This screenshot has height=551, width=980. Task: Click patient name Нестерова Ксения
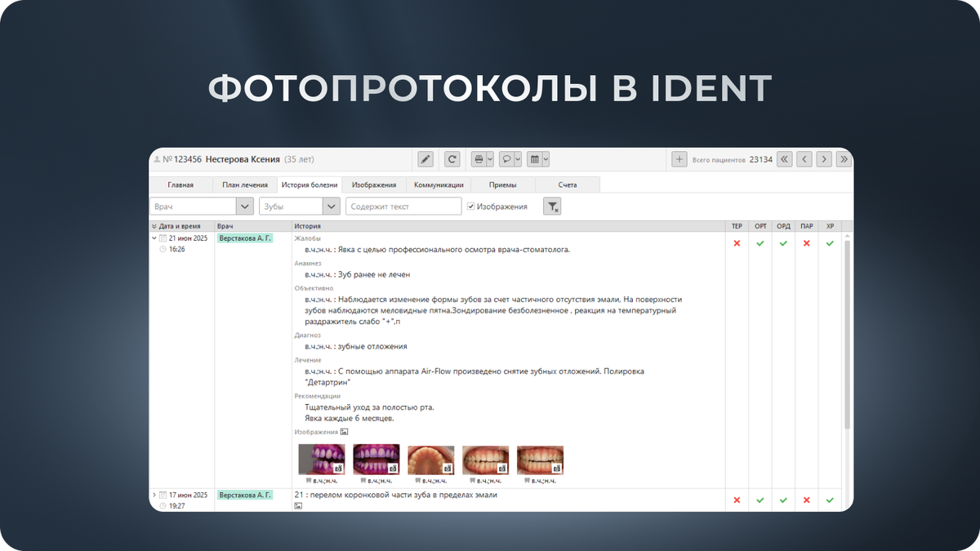[243, 159]
